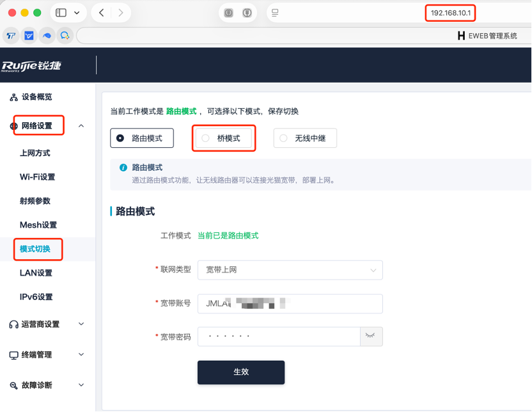Screen dimensions: 532x412
Task: Click the 路由模式 section heading
Action: coord(135,211)
